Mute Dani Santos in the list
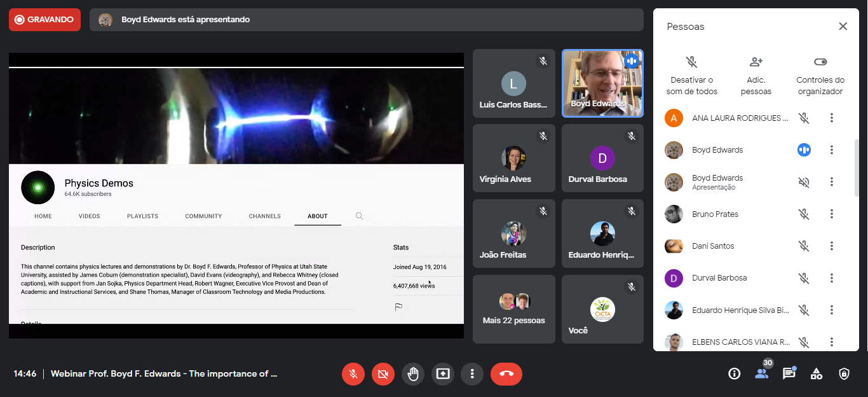868x397 pixels. (804, 246)
